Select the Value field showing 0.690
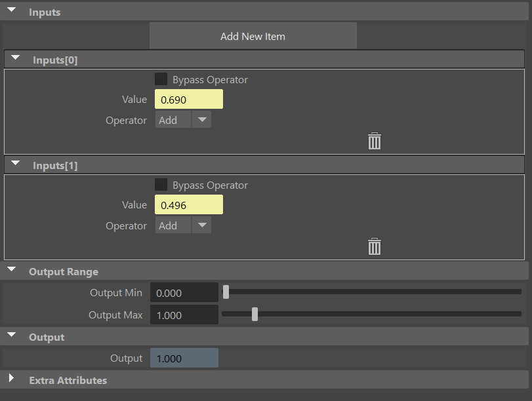Screen dimensions: 532x401 188,99
